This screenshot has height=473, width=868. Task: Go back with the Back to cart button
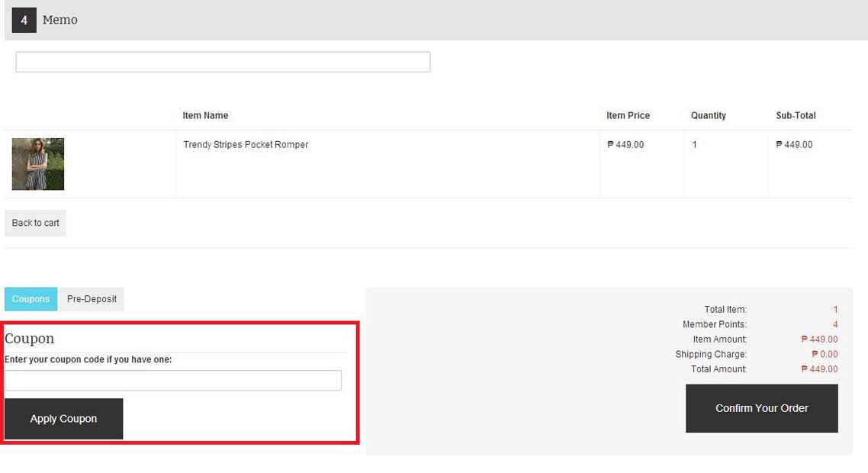(x=35, y=224)
